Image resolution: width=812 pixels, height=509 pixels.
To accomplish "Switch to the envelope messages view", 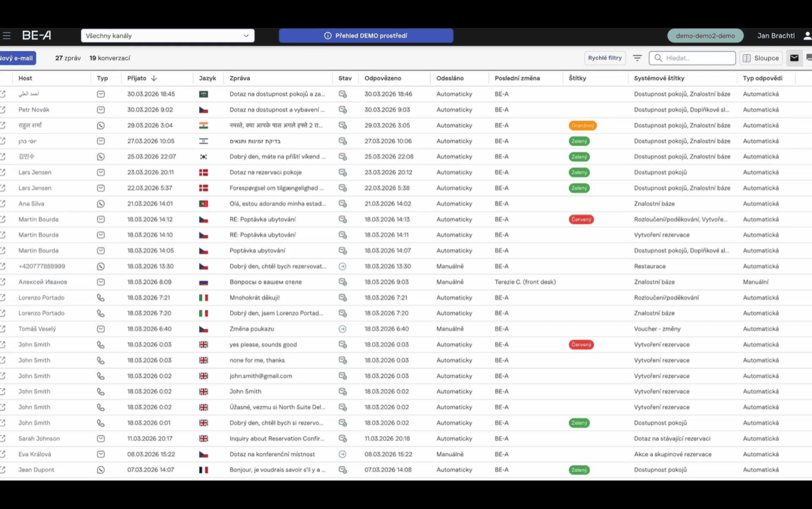I will pyautogui.click(x=794, y=58).
